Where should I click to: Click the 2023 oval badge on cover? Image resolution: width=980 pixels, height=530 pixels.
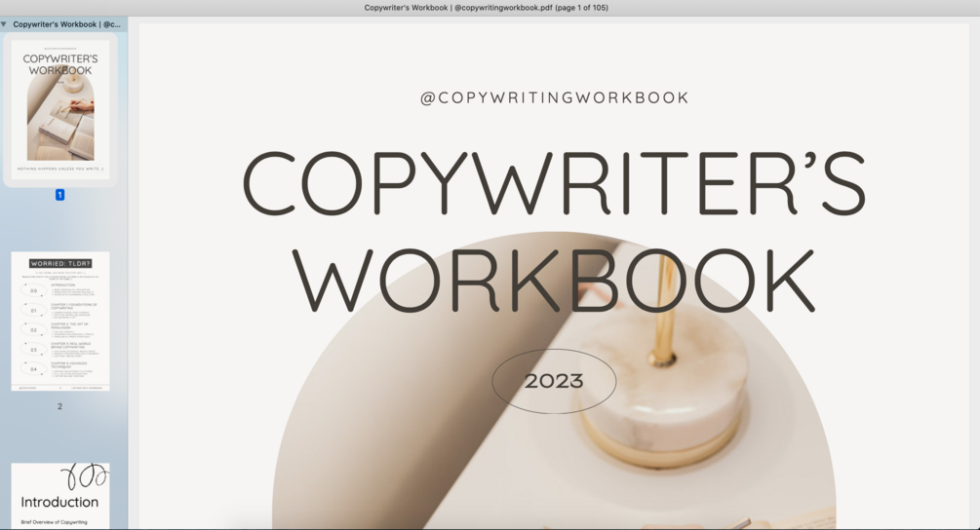tap(555, 381)
